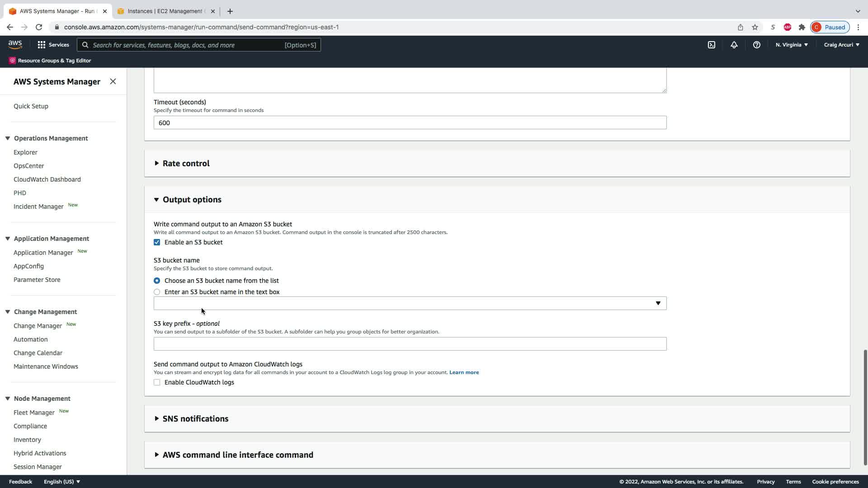The width and height of the screenshot is (868, 488).
Task: Open the N. Virginia region menu
Action: click(792, 45)
